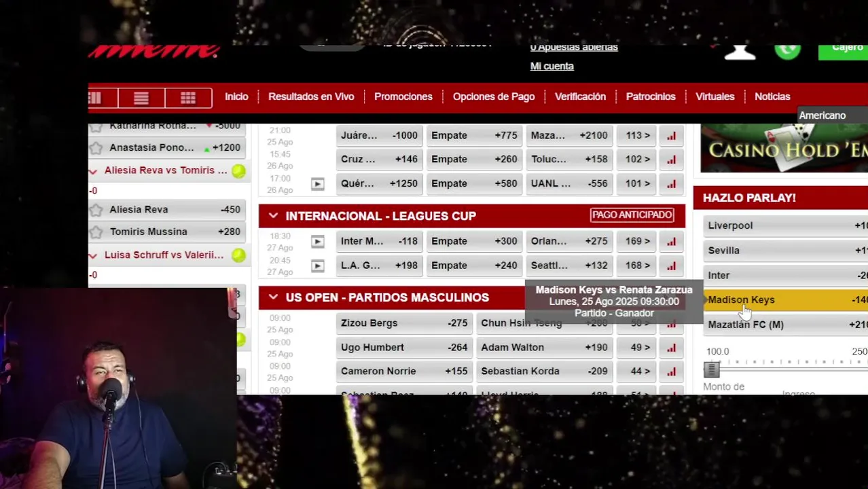The width and height of the screenshot is (868, 489).
Task: Open Casino Hold 'Em banner
Action: 784,149
